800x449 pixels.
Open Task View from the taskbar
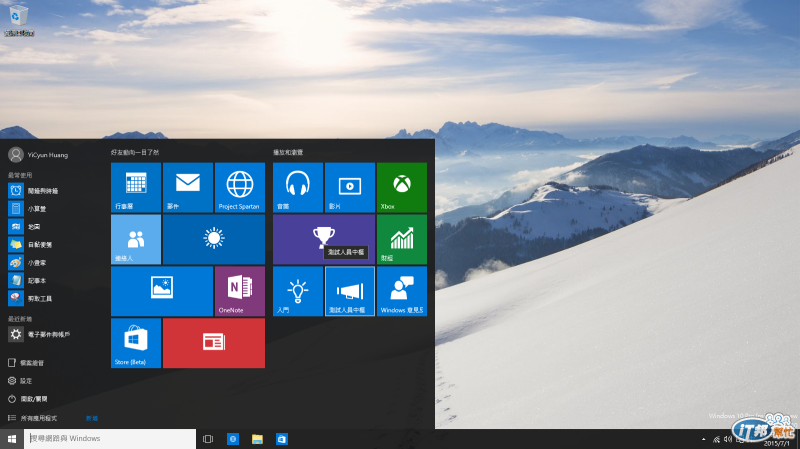(208, 439)
